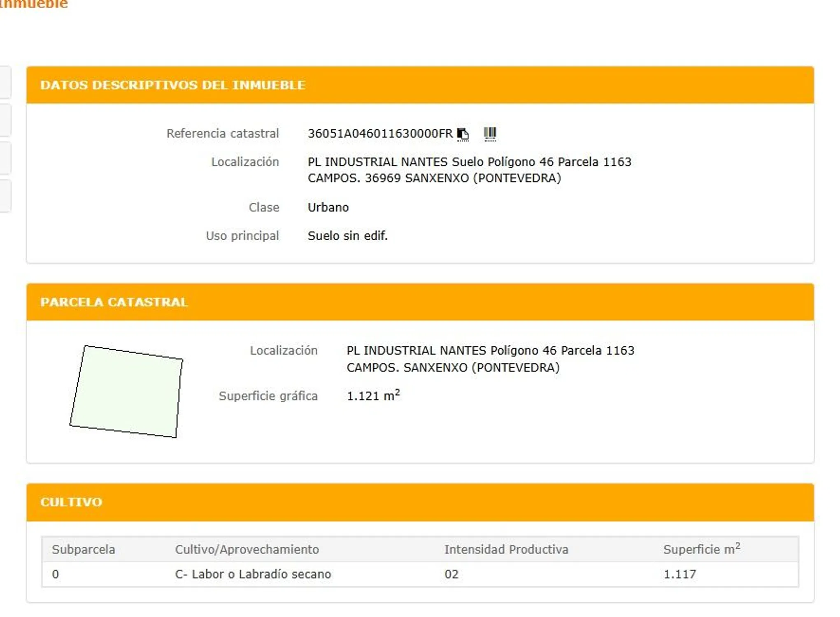This screenshot has width=840, height=617.
Task: Click the Suelo sin edif. use value
Action: [347, 236]
